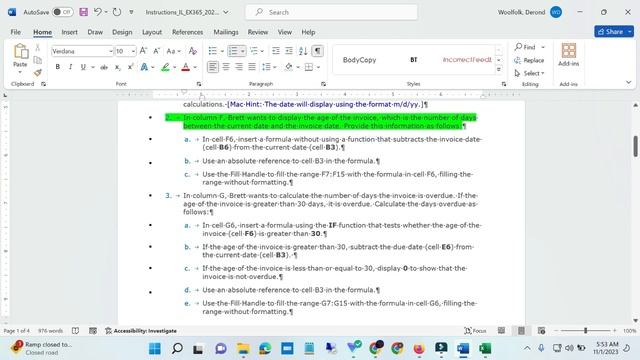This screenshot has width=640, height=360.
Task: Open the File menu
Action: point(16,32)
